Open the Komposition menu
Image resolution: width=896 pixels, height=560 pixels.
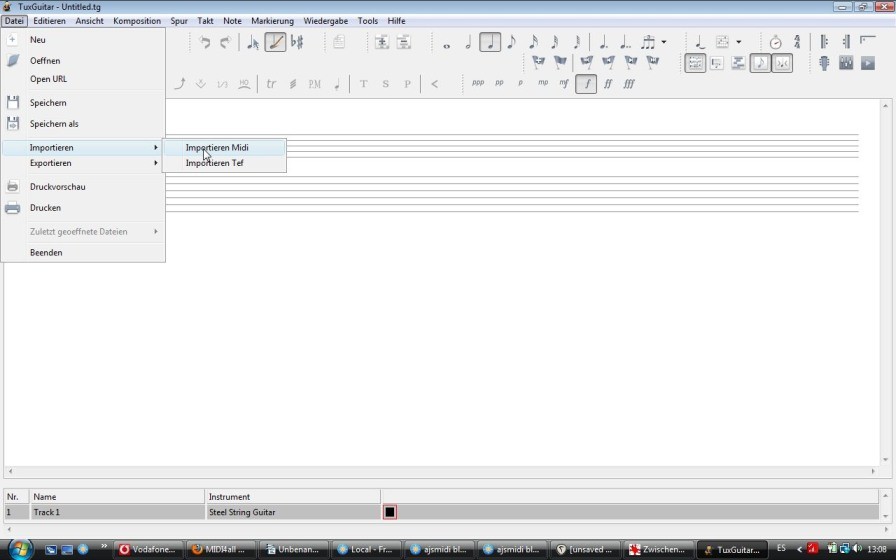[x=137, y=21]
